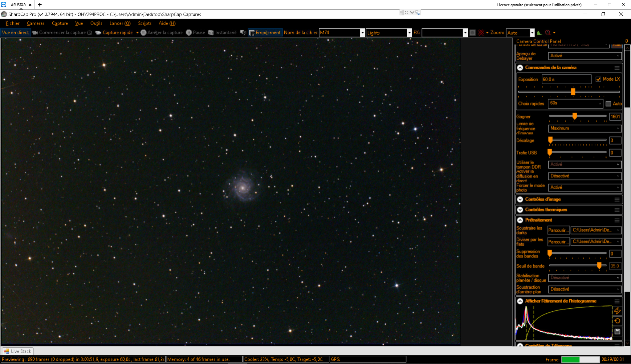Open the Aperçu de Debayer dropdown
Viewport: 631px width, 364px height.
[584, 56]
